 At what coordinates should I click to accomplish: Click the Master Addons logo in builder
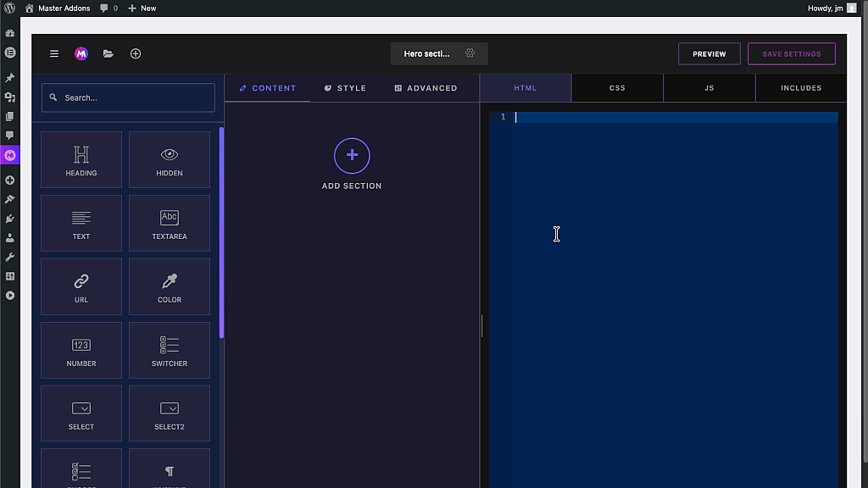pyautogui.click(x=81, y=53)
